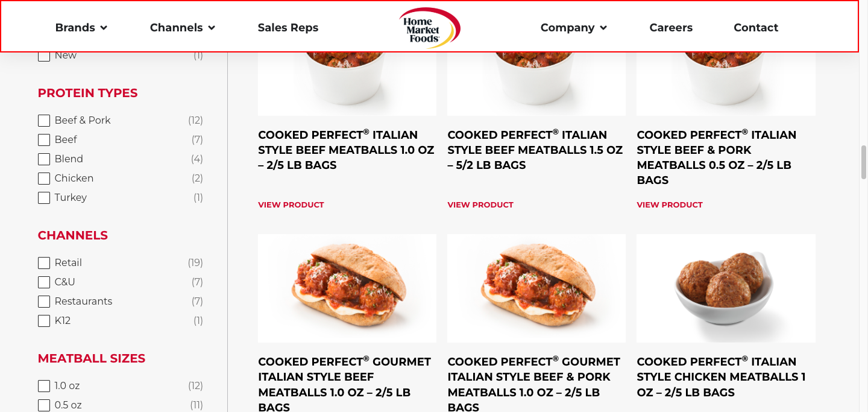Tick the Chicken protein type checkbox
Viewport: 868px width, 412px height.
[44, 179]
